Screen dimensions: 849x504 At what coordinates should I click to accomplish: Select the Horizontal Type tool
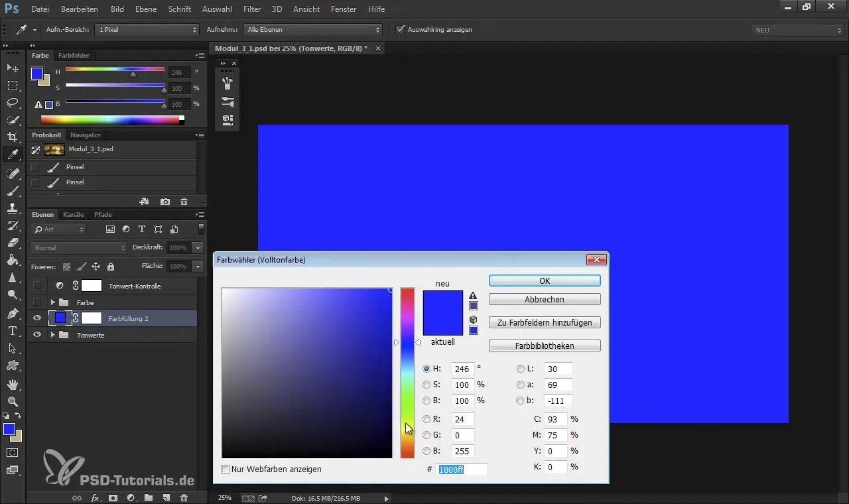point(13,330)
